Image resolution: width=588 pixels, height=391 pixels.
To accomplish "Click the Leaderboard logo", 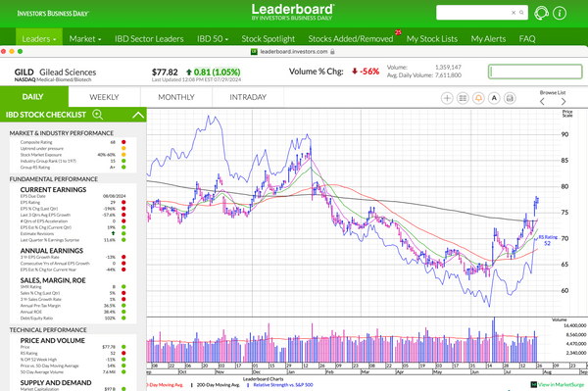I will tap(292, 12).
